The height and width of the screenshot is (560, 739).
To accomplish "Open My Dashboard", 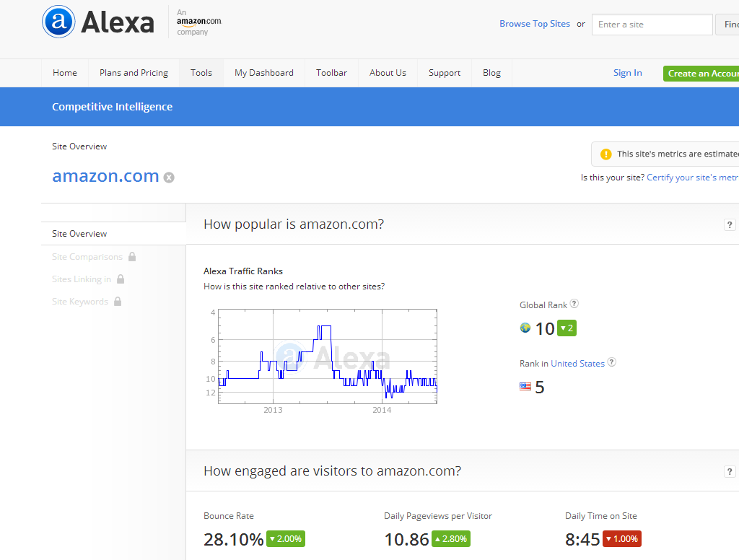I will click(x=264, y=73).
